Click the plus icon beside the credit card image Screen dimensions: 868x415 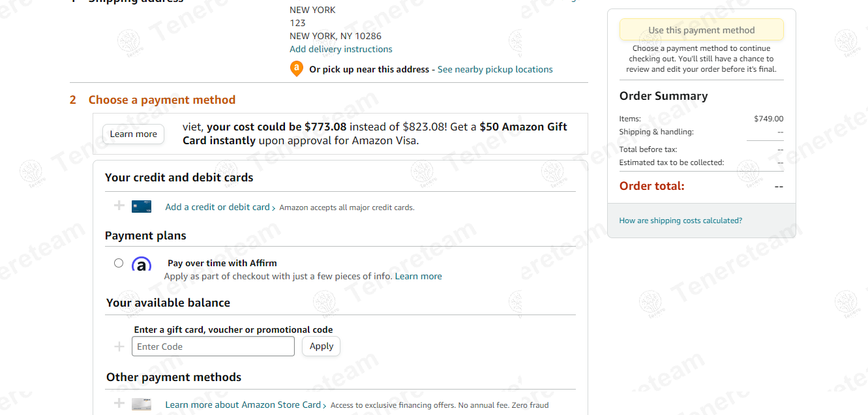[x=119, y=206]
